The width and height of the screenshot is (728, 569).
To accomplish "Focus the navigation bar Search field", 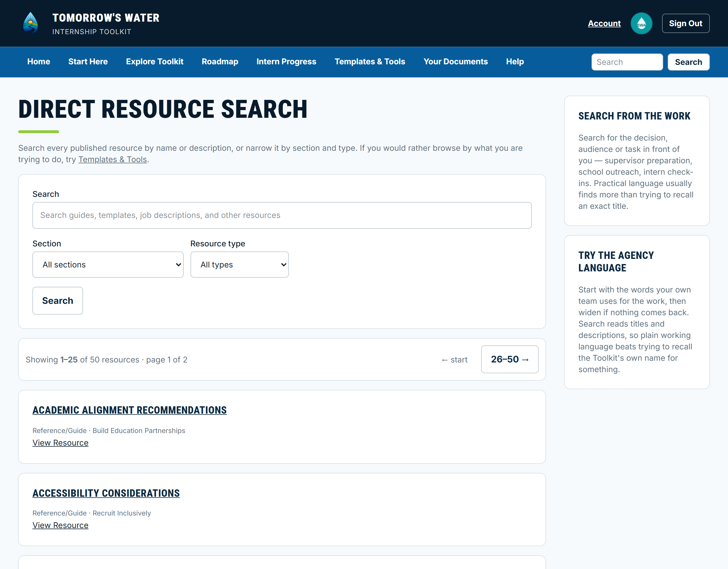I will pos(627,62).
